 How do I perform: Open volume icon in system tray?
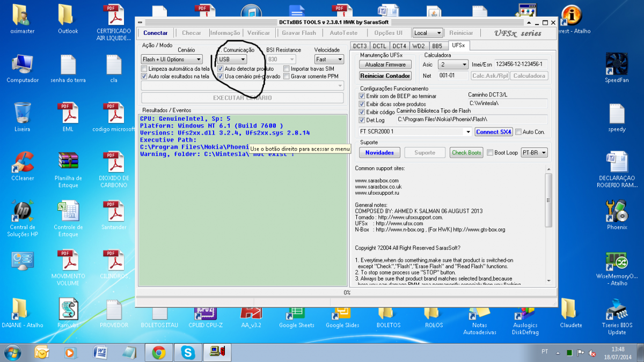591,352
